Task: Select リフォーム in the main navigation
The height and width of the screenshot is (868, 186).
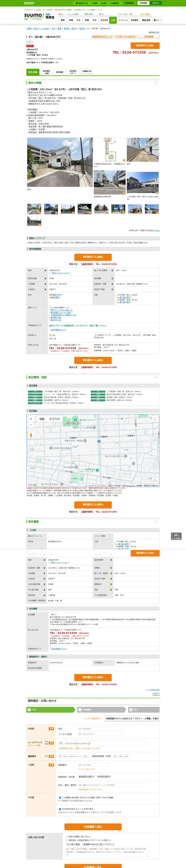Action: [123, 20]
